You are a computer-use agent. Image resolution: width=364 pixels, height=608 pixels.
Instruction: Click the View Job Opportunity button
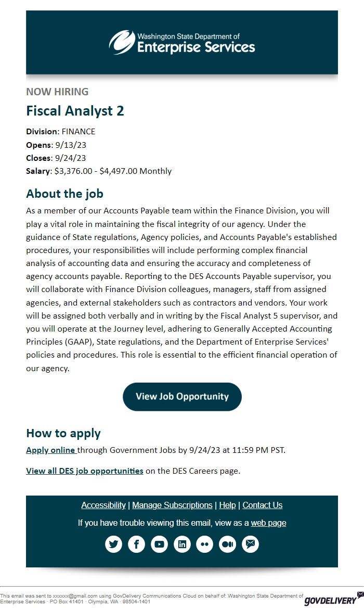click(x=182, y=397)
